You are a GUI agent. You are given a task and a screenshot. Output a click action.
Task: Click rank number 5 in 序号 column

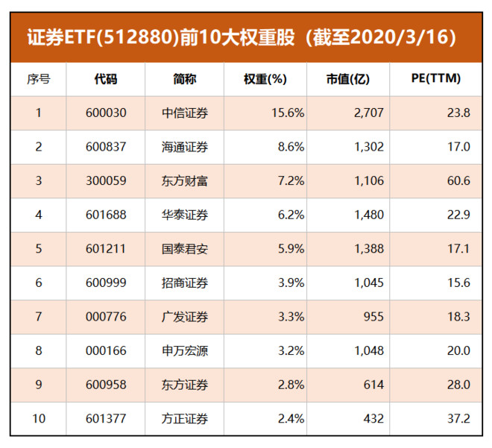pos(39,249)
